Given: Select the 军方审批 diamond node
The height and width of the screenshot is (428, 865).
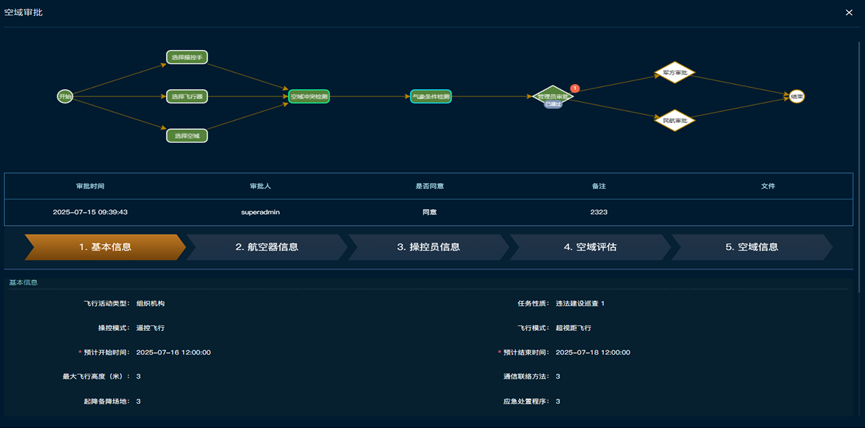Looking at the screenshot, I should click(x=675, y=73).
